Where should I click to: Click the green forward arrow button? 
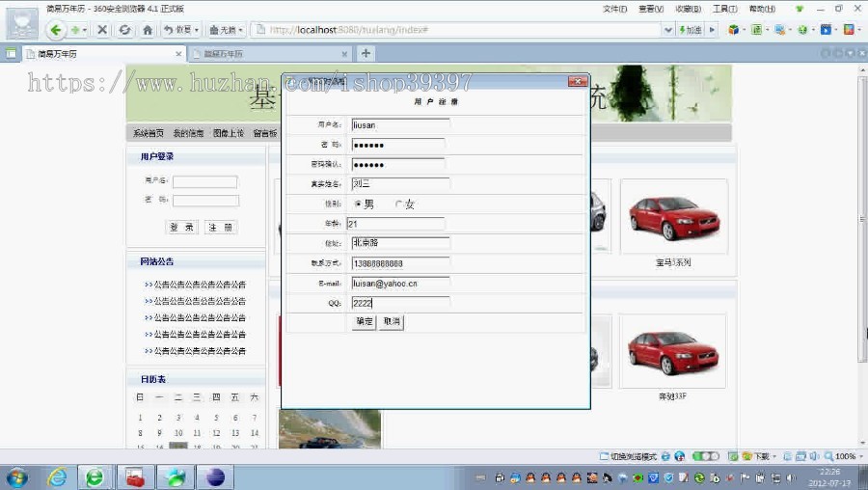(x=75, y=30)
